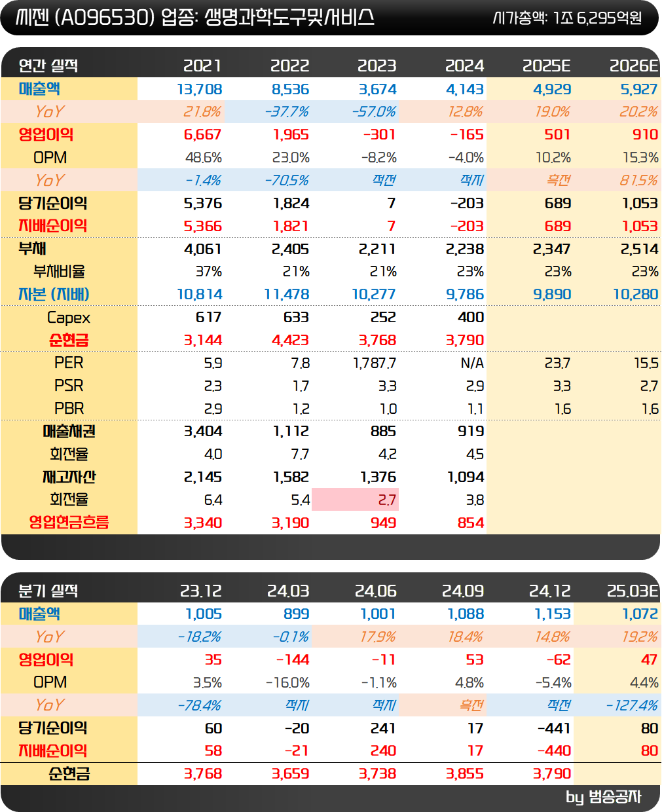Select the 2024 operating cash flow 854

pos(471,523)
